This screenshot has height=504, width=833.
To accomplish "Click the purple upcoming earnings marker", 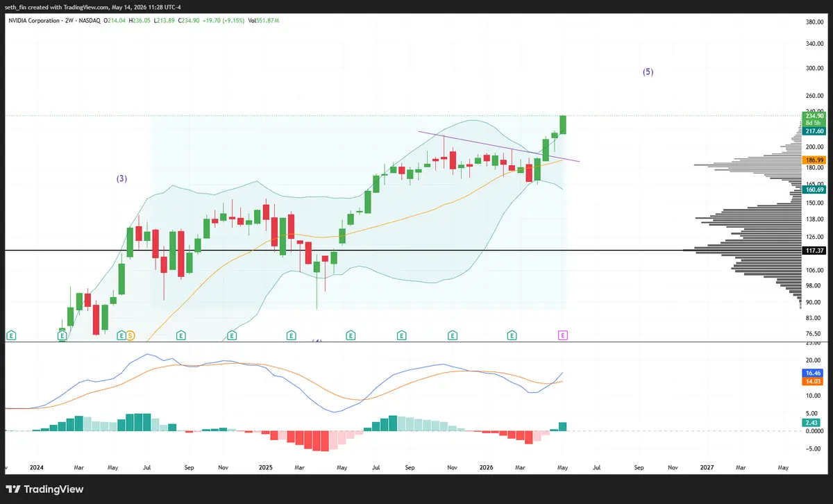I will click(563, 335).
